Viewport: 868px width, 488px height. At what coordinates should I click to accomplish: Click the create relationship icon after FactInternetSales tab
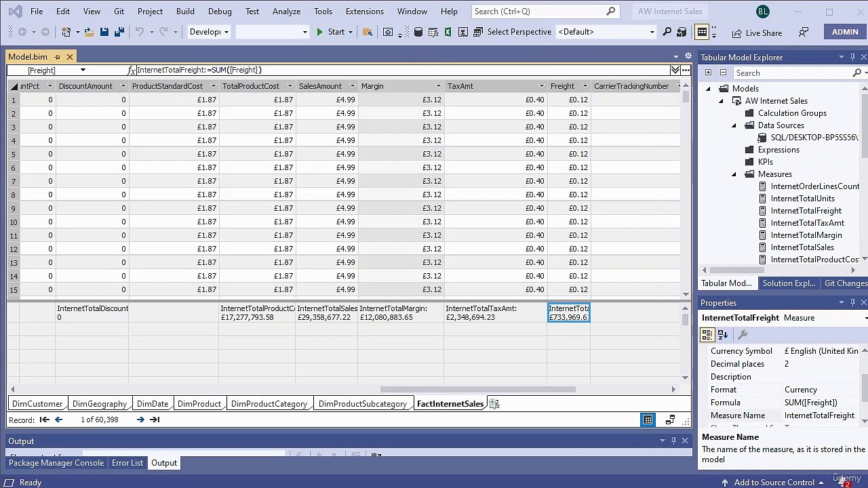[494, 404]
